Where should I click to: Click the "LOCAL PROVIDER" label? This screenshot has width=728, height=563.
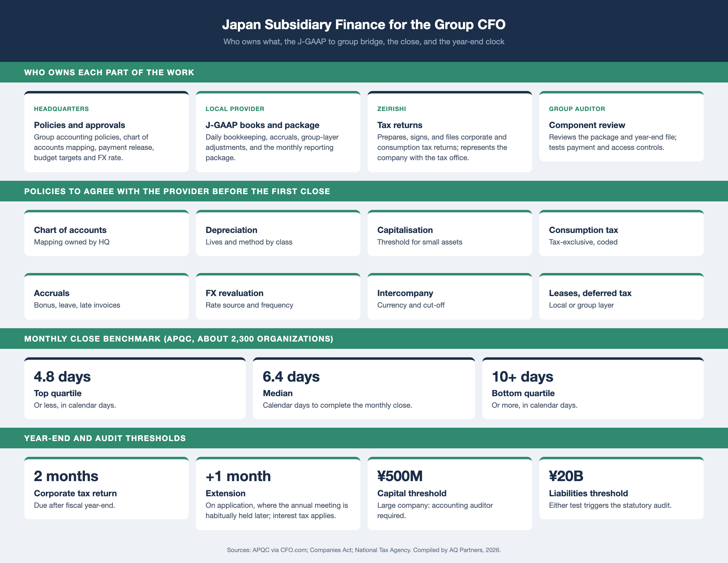coord(235,109)
